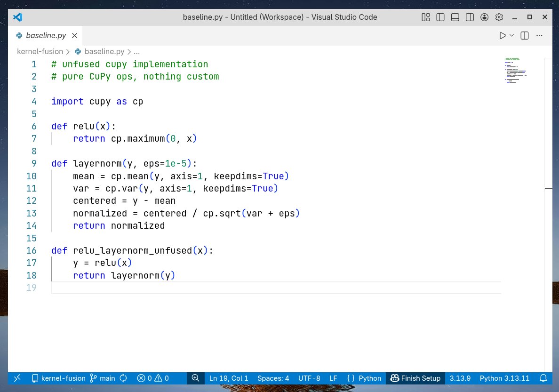Click the window title text in the title bar
Screen dimensions: 559x392
pos(280,17)
